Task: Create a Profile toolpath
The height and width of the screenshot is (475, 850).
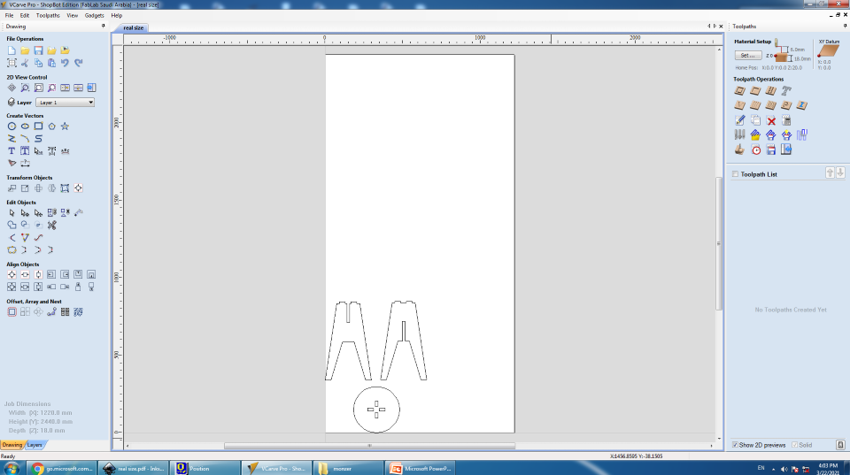Action: tap(740, 91)
